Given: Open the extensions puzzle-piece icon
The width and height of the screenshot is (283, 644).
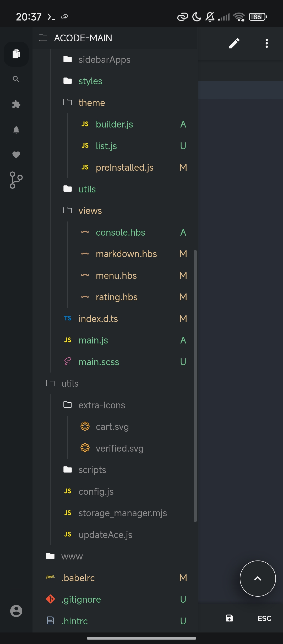Looking at the screenshot, I should coord(16,104).
